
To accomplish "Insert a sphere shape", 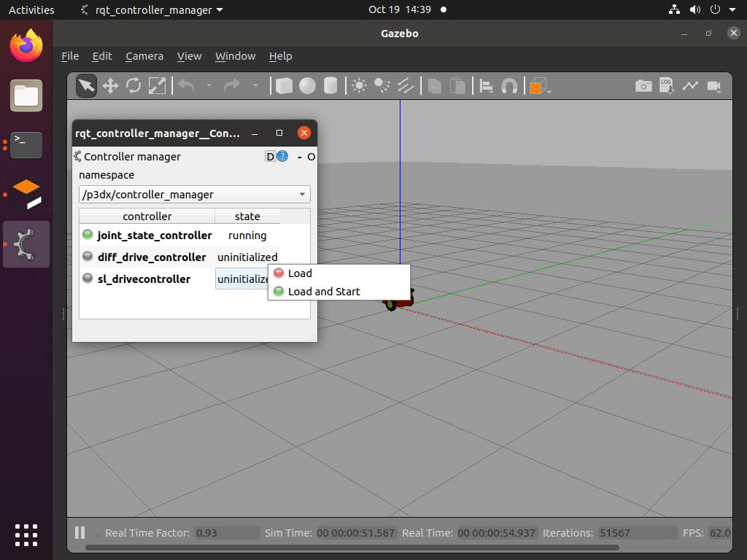I will click(x=307, y=86).
